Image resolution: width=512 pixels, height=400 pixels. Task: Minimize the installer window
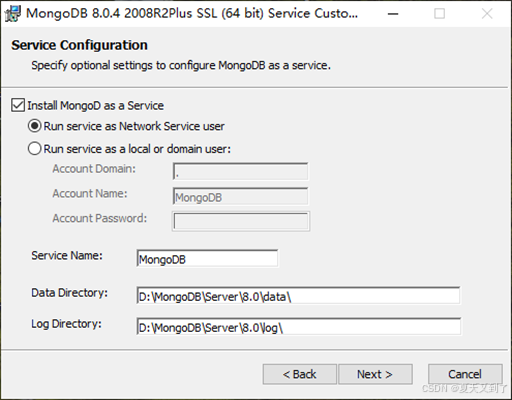point(393,14)
